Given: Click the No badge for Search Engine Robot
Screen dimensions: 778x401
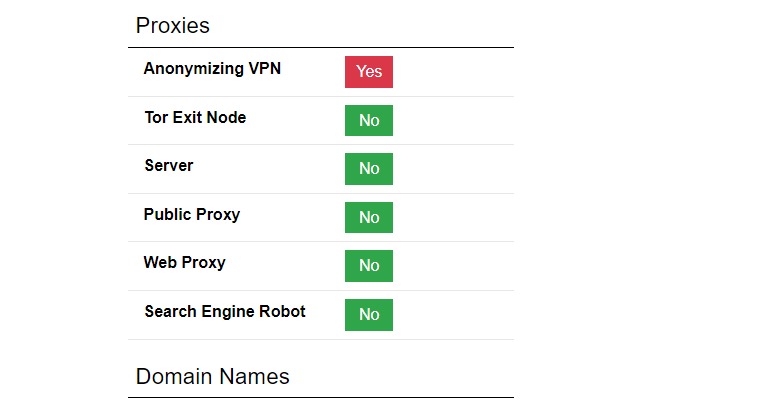Looking at the screenshot, I should [x=369, y=315].
